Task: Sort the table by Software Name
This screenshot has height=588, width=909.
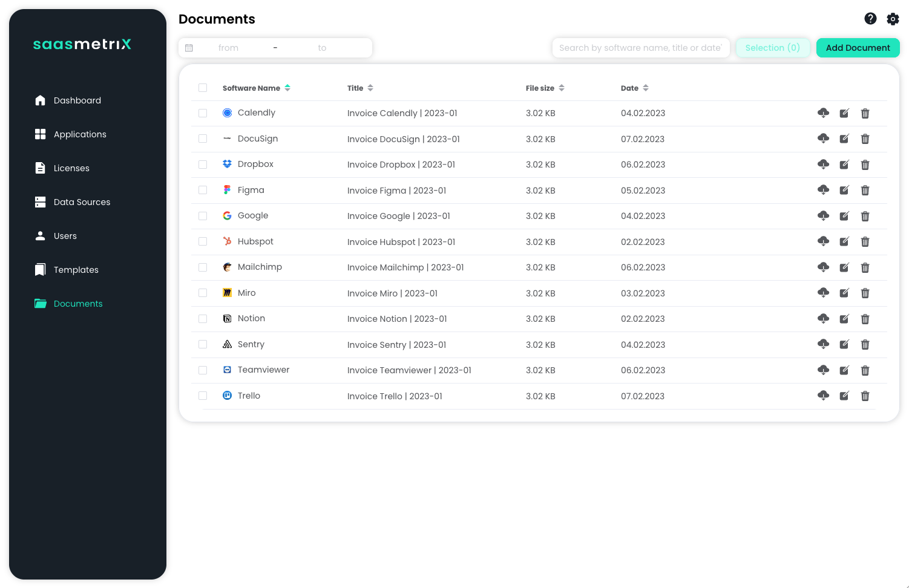Action: click(x=288, y=88)
